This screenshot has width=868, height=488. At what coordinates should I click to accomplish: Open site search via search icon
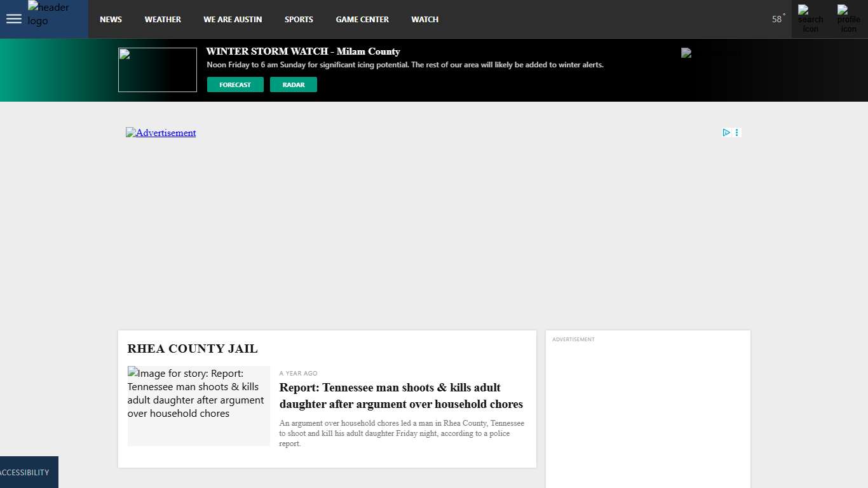click(x=810, y=19)
